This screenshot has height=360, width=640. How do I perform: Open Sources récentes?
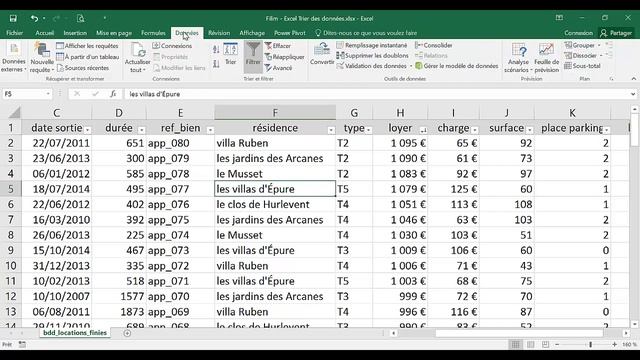coord(83,68)
